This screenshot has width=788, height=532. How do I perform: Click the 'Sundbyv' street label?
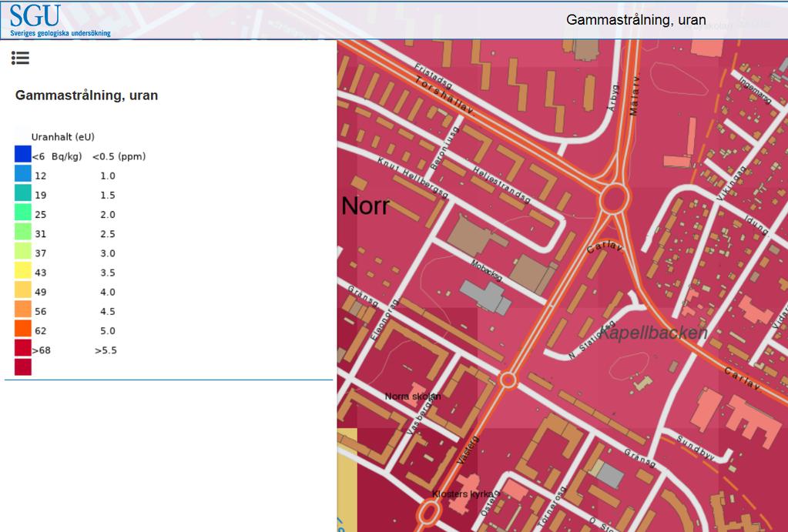pyautogui.click(x=696, y=447)
